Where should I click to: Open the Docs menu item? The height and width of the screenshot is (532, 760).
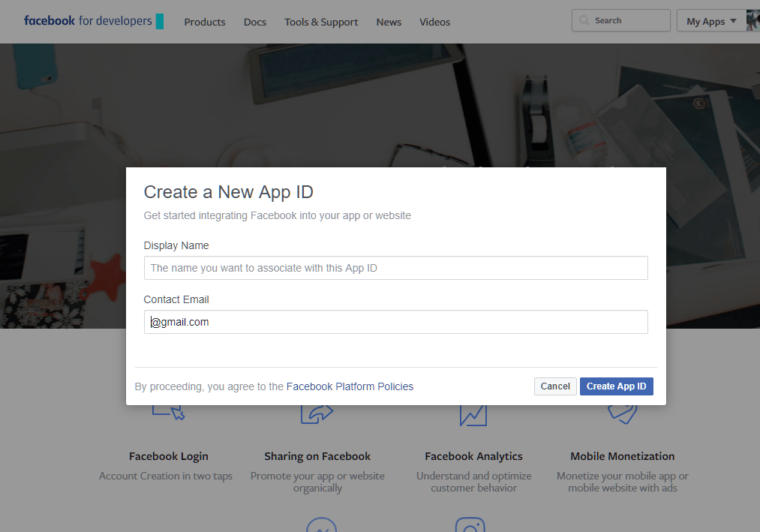pos(255,22)
